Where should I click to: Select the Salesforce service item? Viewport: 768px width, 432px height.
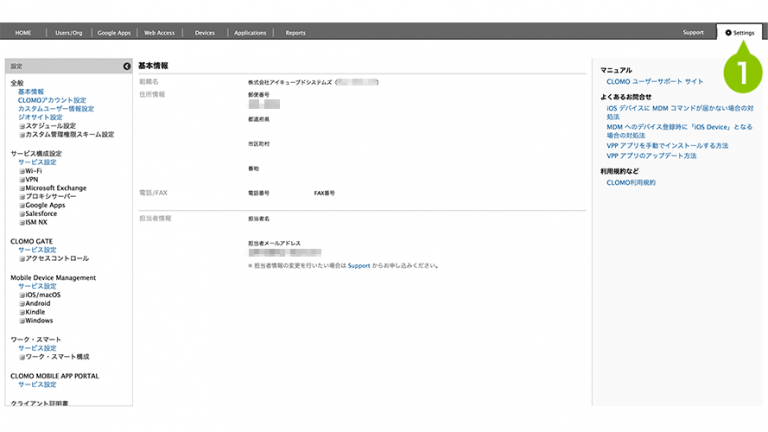click(x=41, y=213)
